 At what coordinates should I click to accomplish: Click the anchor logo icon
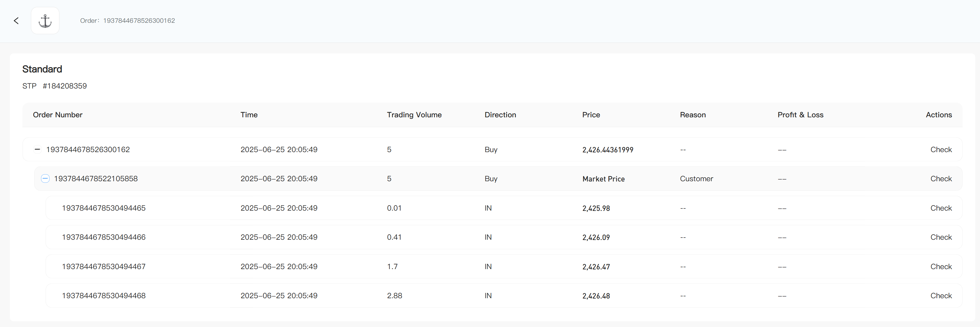[x=45, y=21]
